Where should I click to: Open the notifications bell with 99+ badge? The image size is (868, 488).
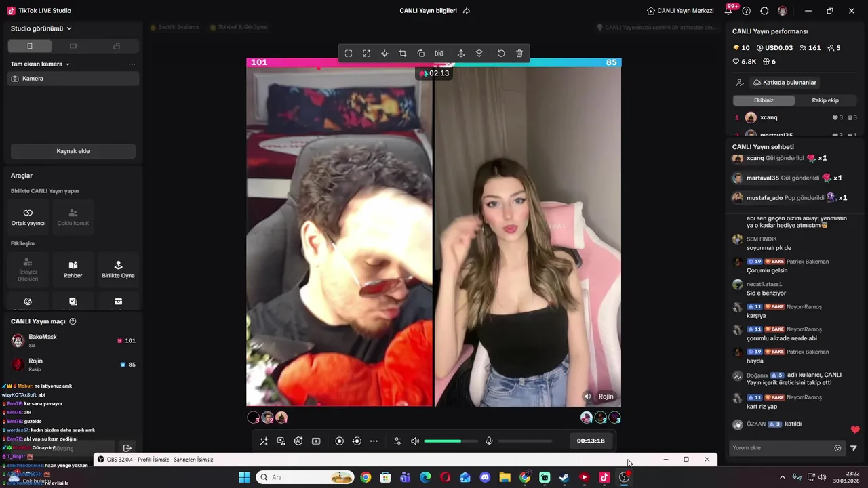[x=730, y=10]
